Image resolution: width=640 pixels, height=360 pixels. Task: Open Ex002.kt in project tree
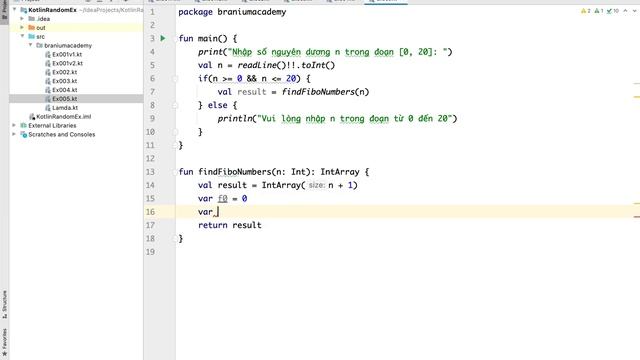[x=64, y=72]
